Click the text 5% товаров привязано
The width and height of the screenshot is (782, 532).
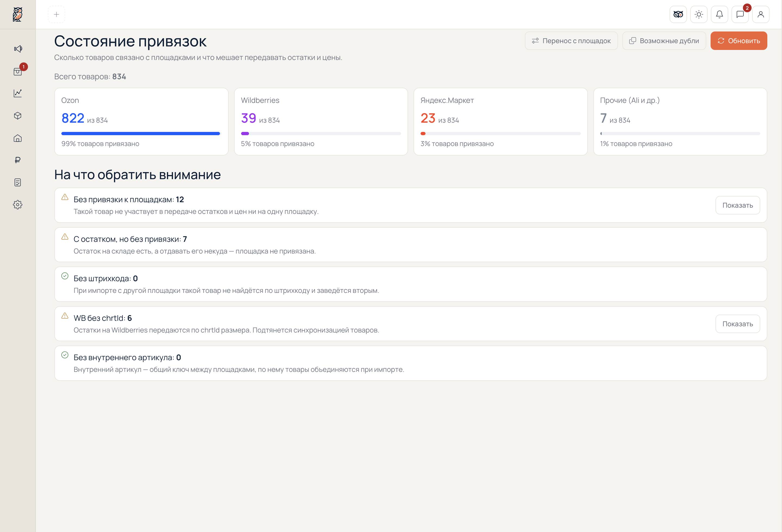[x=278, y=144]
